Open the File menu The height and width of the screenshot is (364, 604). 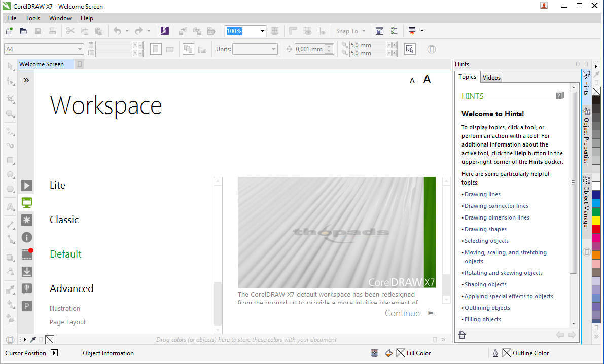coord(12,18)
